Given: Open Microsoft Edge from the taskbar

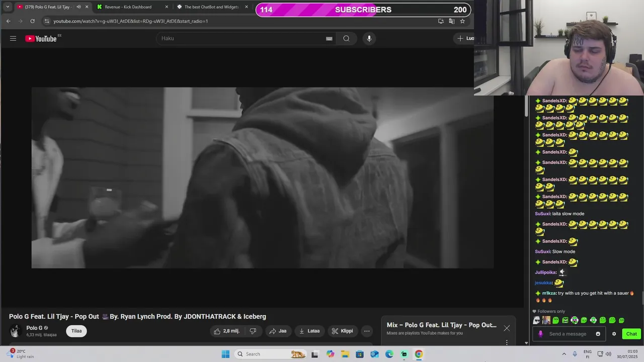Looking at the screenshot, I should pos(389,354).
